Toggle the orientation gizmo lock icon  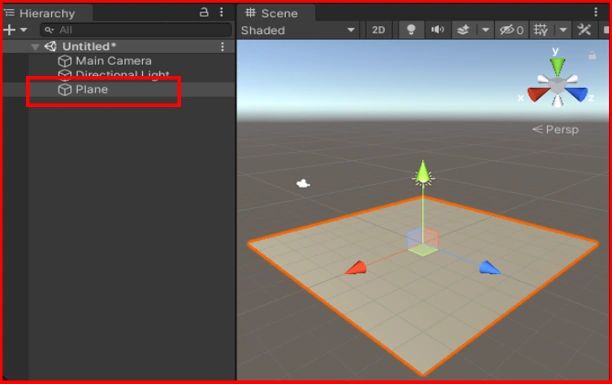592,55
